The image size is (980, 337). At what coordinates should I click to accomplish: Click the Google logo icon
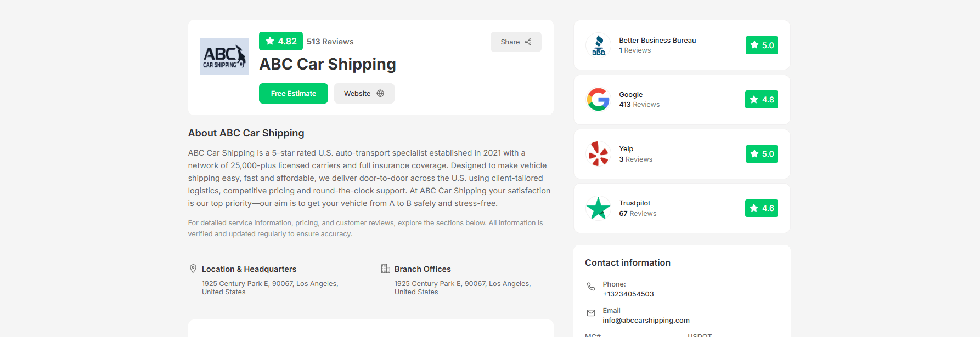click(x=599, y=100)
